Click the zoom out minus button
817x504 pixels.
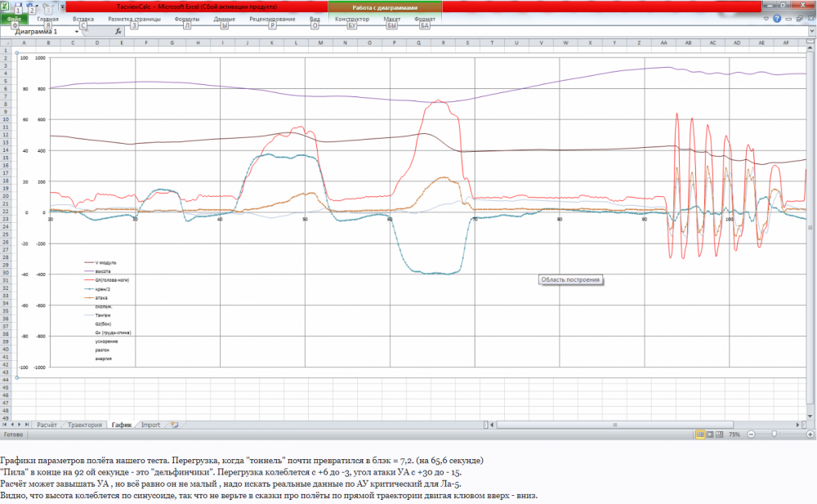tap(751, 435)
